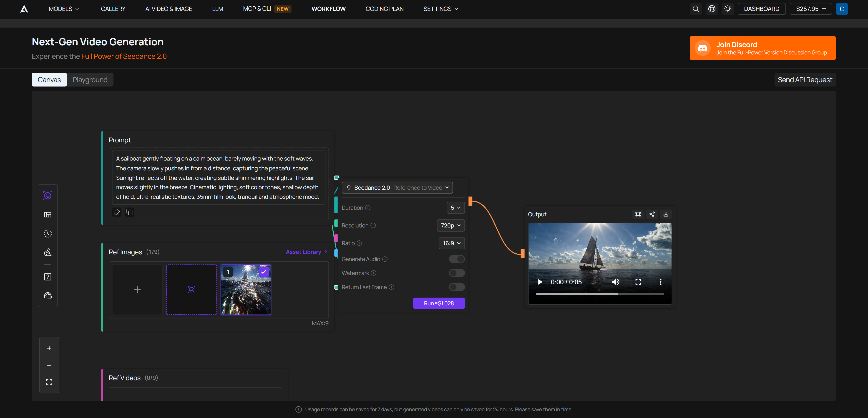This screenshot has width=868, height=418.
Task: Click the dashed asset face tile
Action: tap(191, 290)
